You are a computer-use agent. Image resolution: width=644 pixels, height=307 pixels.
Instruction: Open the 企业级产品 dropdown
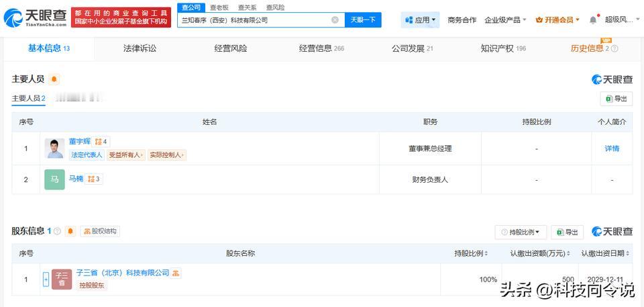point(506,19)
